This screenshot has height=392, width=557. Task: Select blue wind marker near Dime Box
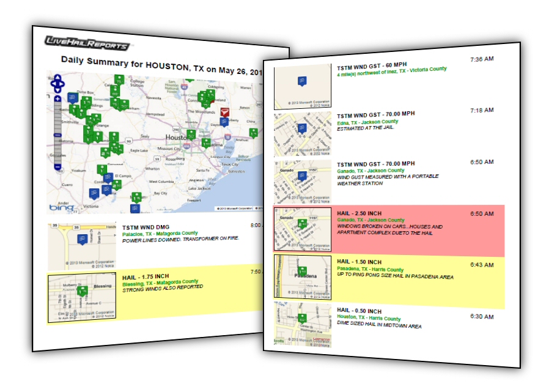coord(73,97)
